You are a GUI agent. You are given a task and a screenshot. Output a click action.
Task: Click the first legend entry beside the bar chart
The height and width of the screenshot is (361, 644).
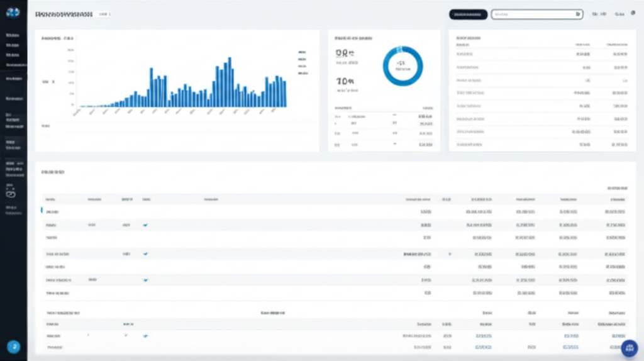point(301,52)
